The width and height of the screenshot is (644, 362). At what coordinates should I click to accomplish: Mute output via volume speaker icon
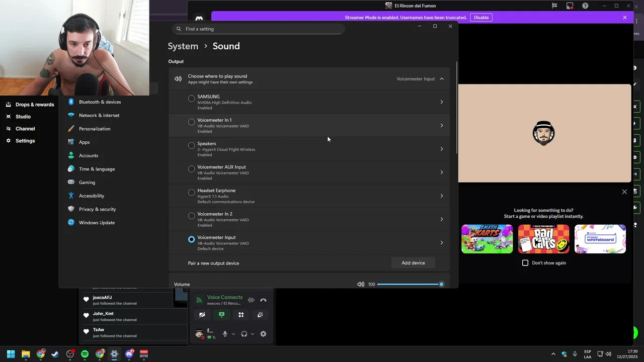(361, 285)
